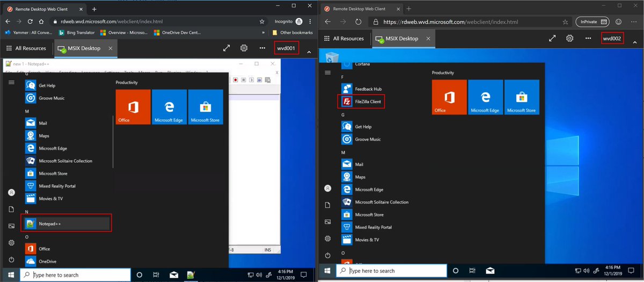Expand the left Start menu hamburger
The width and height of the screenshot is (644, 282).
point(11,82)
